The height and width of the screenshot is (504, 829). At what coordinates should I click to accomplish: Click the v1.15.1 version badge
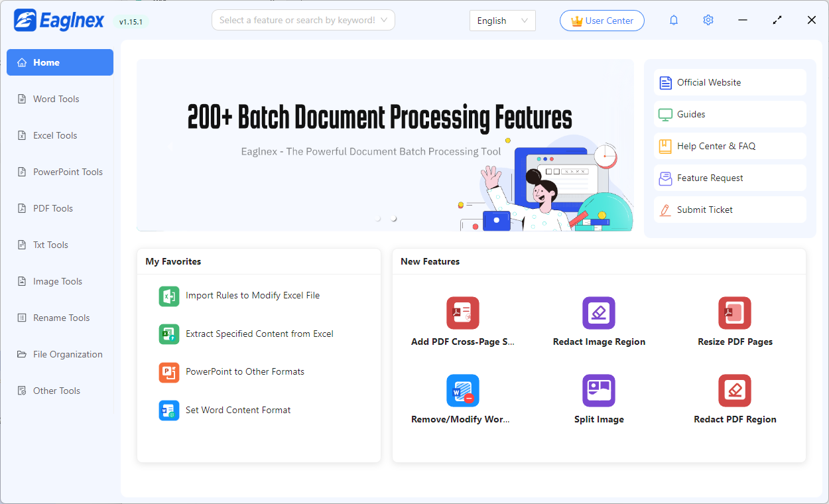point(131,22)
